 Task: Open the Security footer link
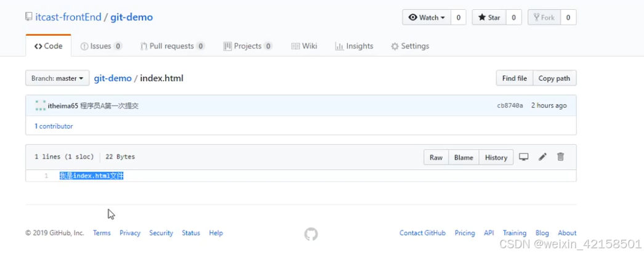click(161, 233)
